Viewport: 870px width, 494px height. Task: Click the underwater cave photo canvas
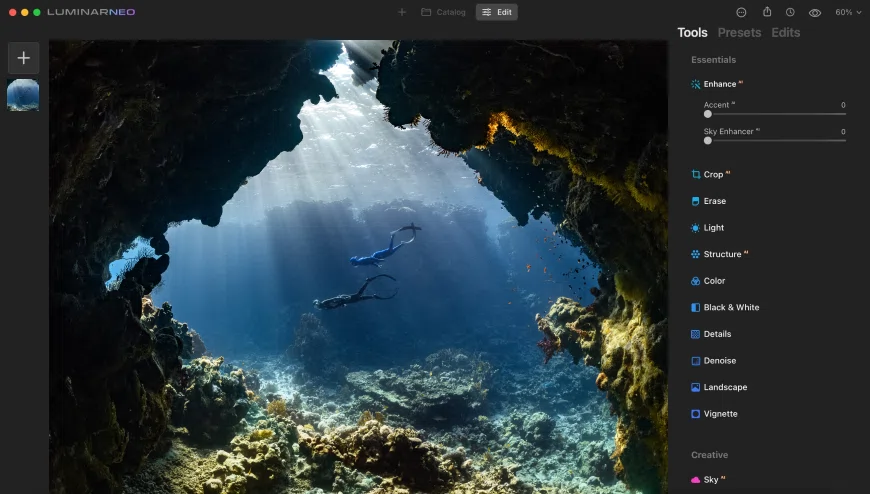click(x=358, y=266)
